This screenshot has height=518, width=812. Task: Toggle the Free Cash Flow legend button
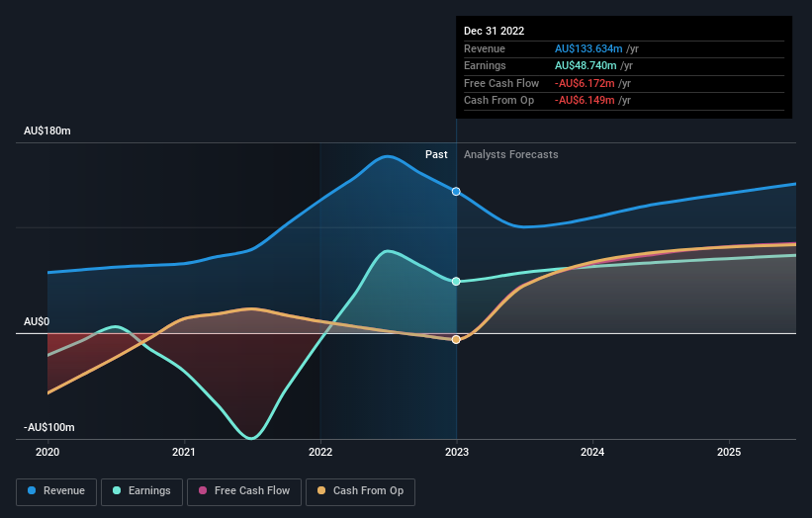coord(244,491)
